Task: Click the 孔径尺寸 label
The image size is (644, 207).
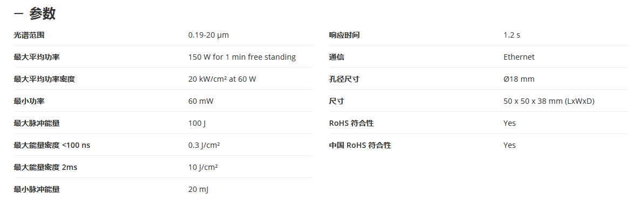Action: pyautogui.click(x=344, y=80)
